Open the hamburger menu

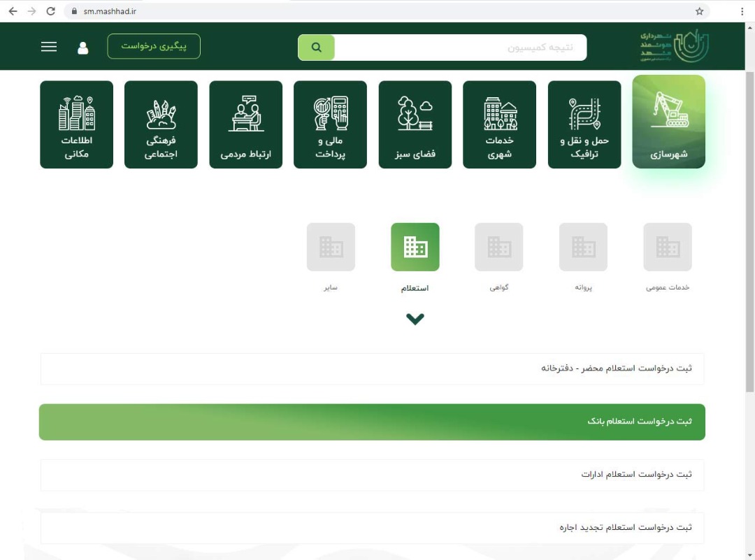tap(49, 47)
